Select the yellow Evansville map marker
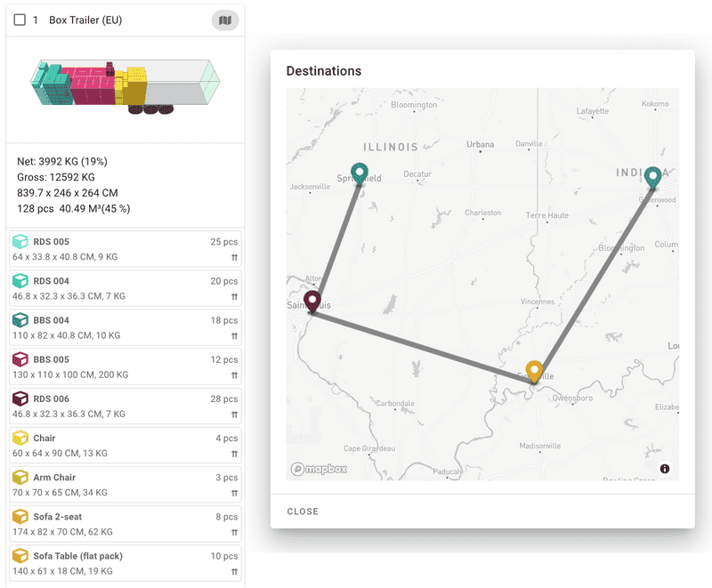 (534, 367)
